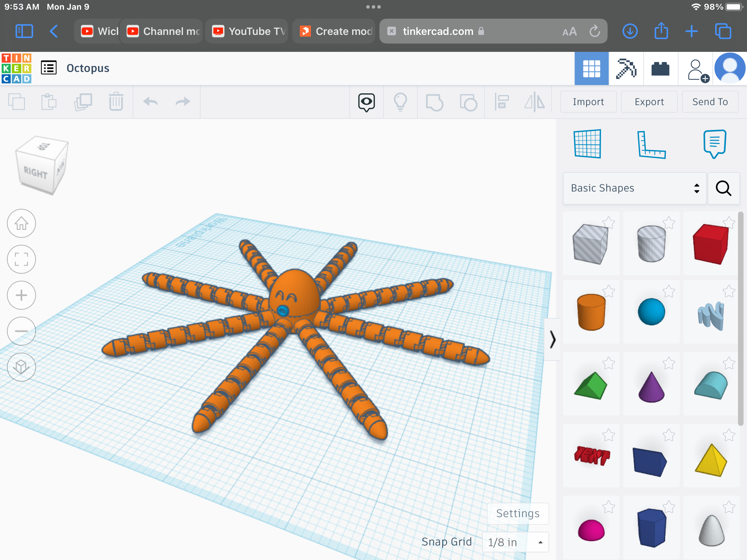747x560 pixels.
Task: Select the Ruler tool
Action: pos(651,144)
